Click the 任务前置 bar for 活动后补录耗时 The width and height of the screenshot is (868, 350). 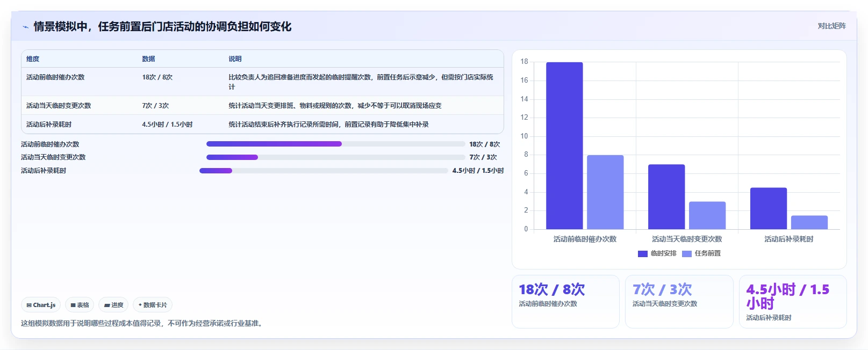tap(809, 222)
